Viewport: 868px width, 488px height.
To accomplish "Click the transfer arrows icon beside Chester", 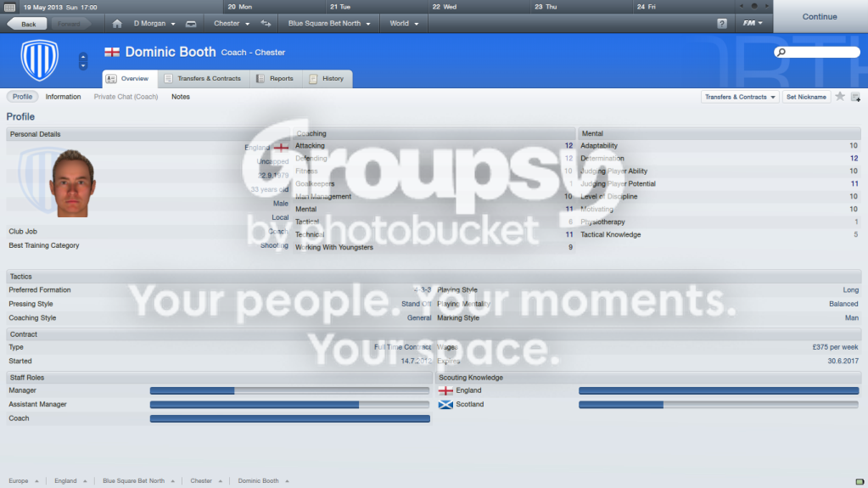I will (x=266, y=24).
